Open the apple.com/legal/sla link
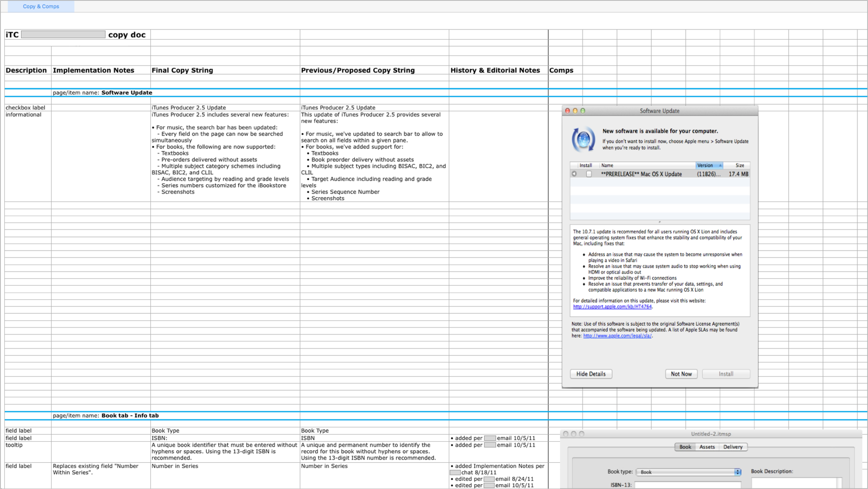 (x=617, y=336)
